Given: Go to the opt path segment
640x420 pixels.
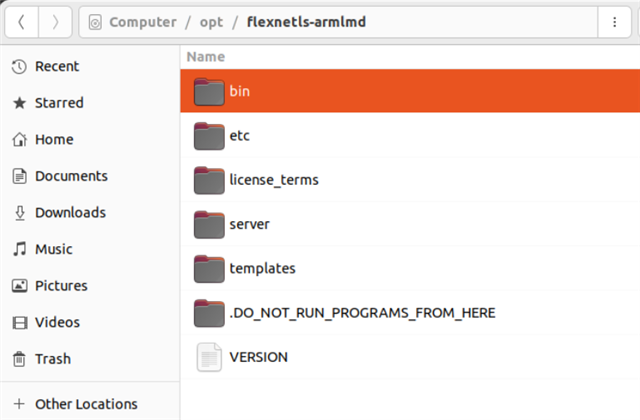Looking at the screenshot, I should tap(210, 21).
